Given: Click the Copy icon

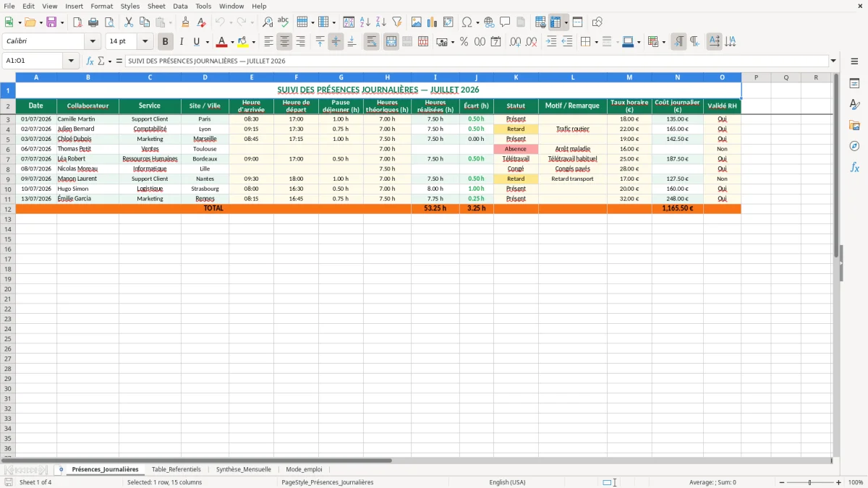Looking at the screenshot, I should tap(145, 22).
